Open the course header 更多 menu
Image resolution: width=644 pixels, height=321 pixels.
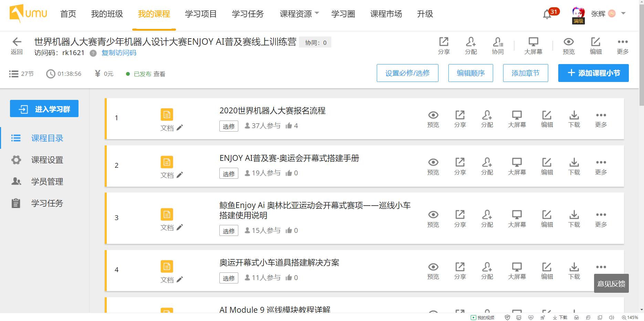623,46
